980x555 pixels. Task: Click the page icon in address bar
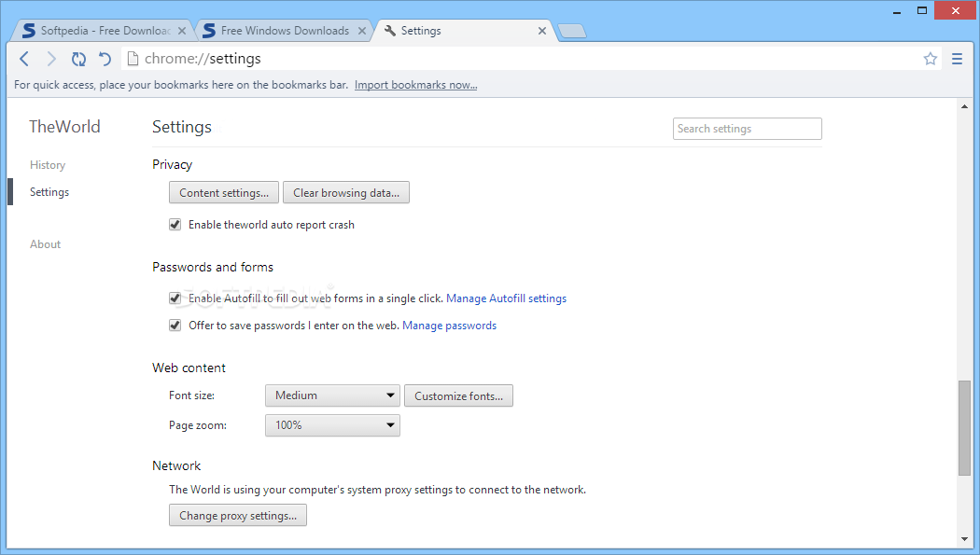(x=133, y=59)
